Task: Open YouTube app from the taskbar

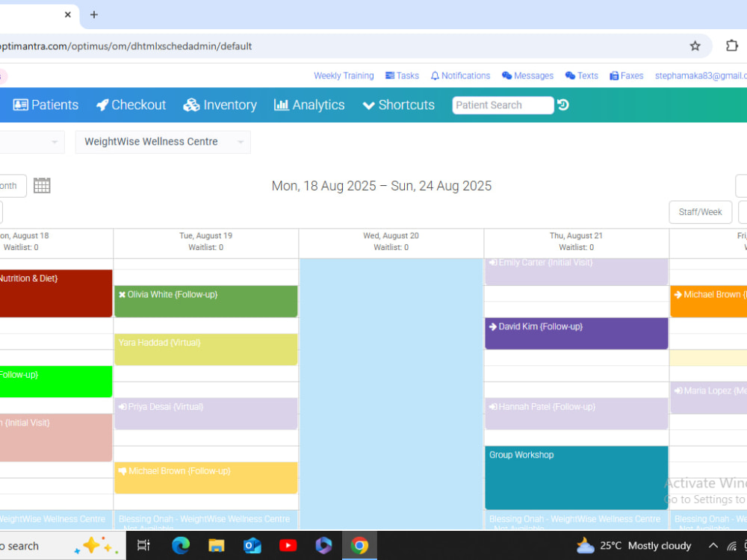Action: [288, 545]
